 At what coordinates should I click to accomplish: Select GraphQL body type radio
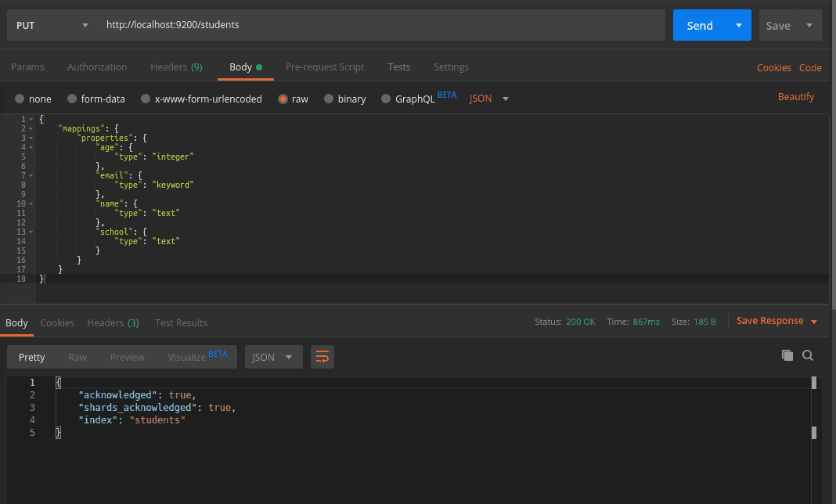tap(386, 99)
